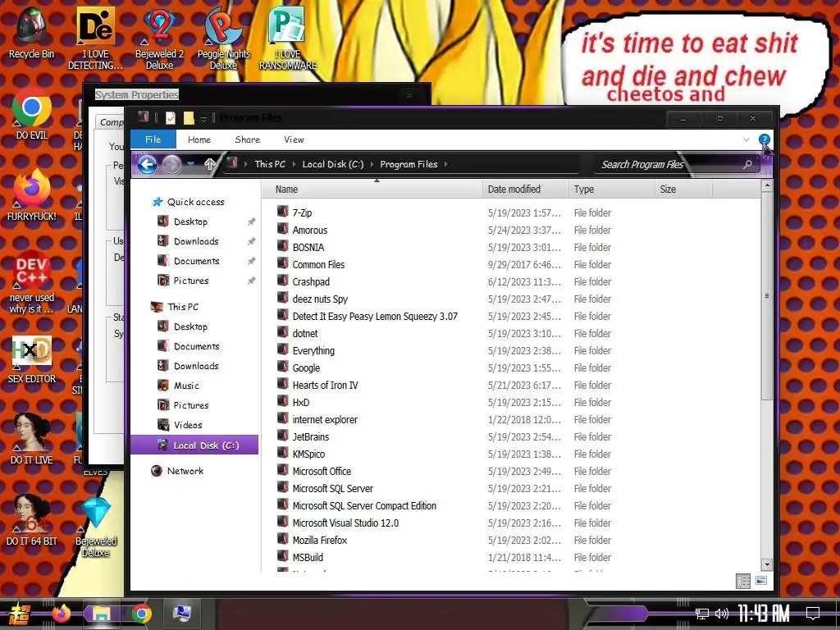The height and width of the screenshot is (630, 840).
Task: Select System Properties taskbar icon
Action: tap(182, 613)
